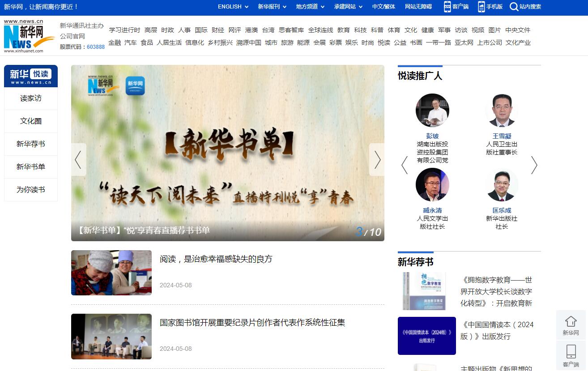Open 《中国国情读本（2024版）》出版发行 link
The height and width of the screenshot is (371, 588).
click(497, 330)
